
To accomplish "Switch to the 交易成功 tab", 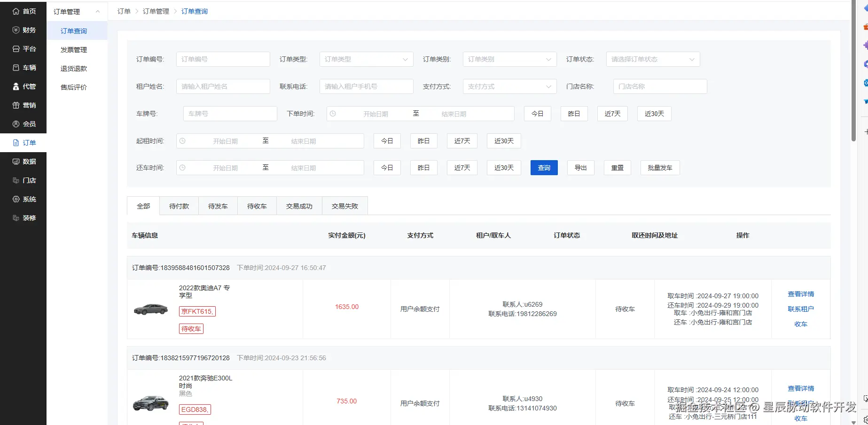I will pyautogui.click(x=299, y=206).
